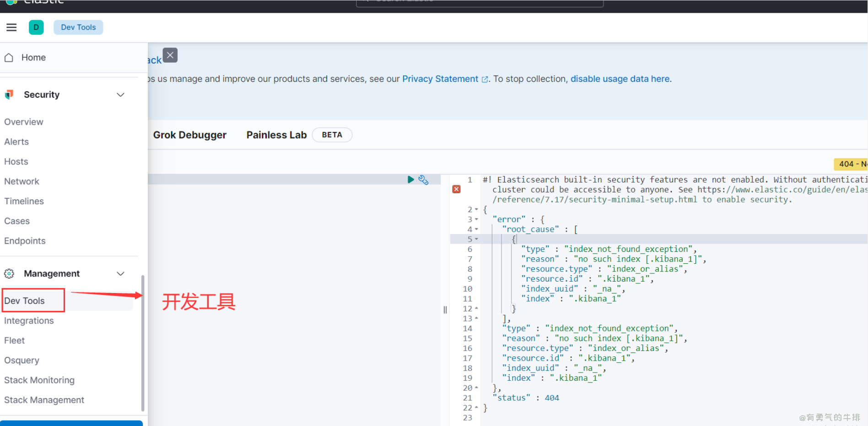Viewport: 868px width, 426px height.
Task: Open Alerts in Security section
Action: [x=16, y=142]
